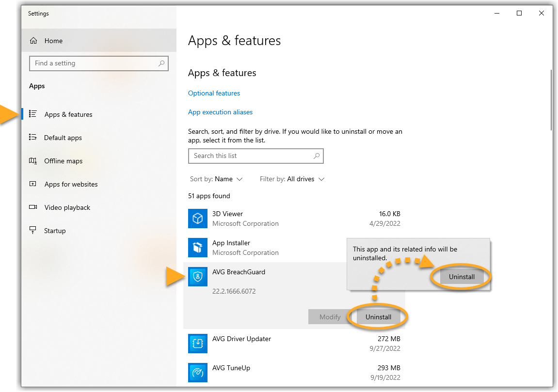Click the Video playback camera icon

point(33,207)
